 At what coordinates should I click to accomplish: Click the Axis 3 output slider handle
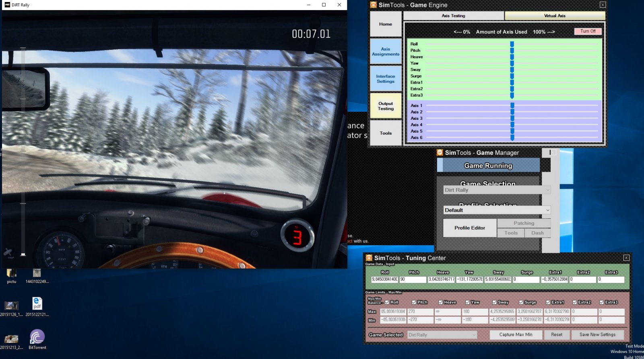click(512, 119)
